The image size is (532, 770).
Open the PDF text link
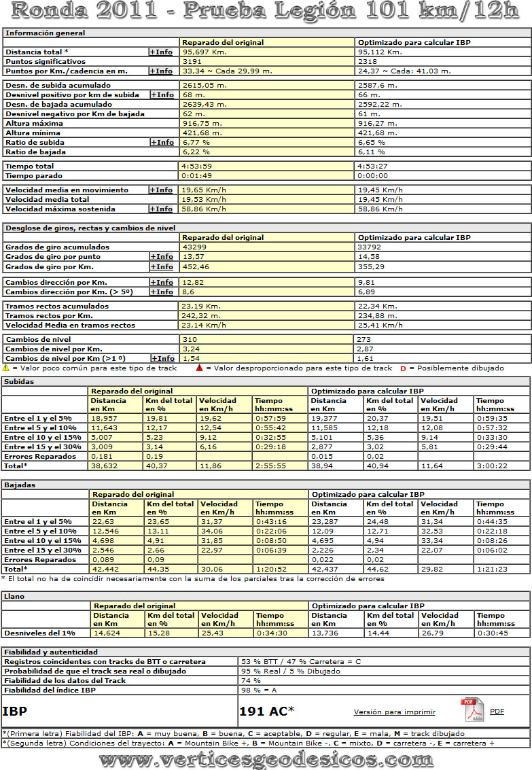click(497, 712)
